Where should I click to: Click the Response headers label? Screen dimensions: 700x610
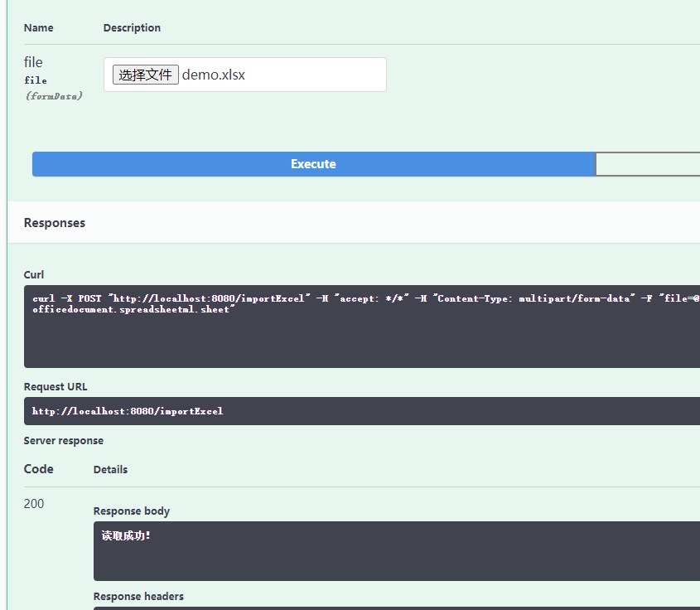pos(138,597)
